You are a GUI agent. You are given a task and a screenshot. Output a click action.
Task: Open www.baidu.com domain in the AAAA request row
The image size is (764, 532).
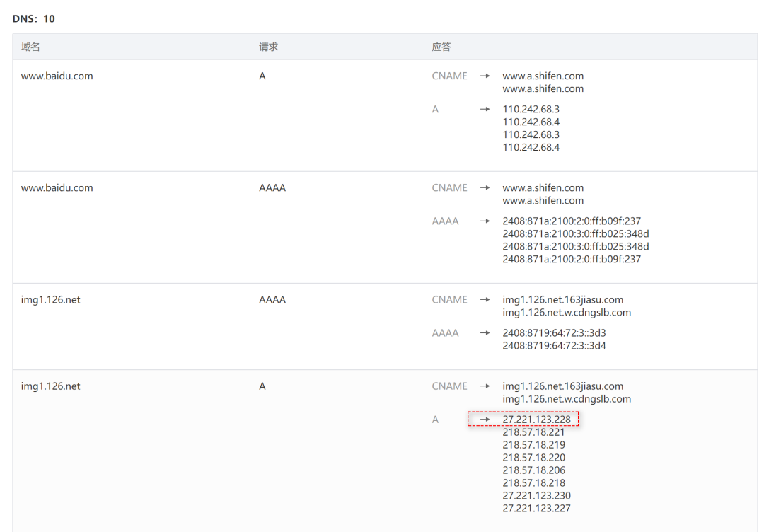pyautogui.click(x=57, y=187)
